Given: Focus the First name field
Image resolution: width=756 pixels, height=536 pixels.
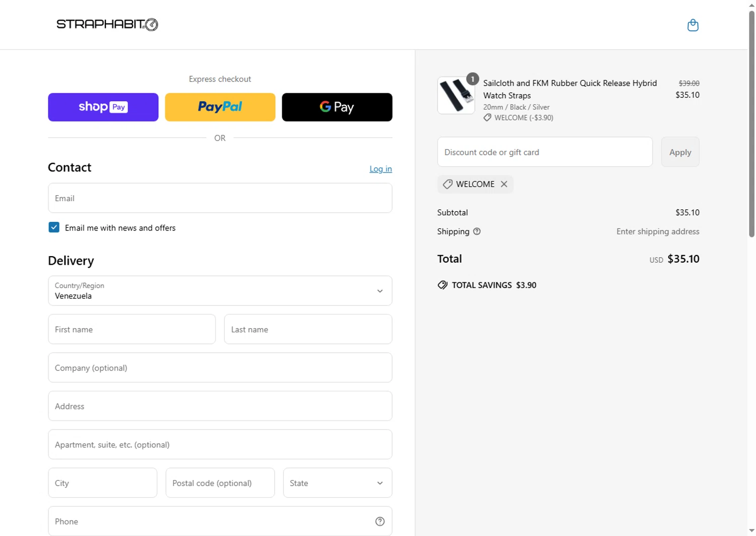Looking at the screenshot, I should 132,329.
